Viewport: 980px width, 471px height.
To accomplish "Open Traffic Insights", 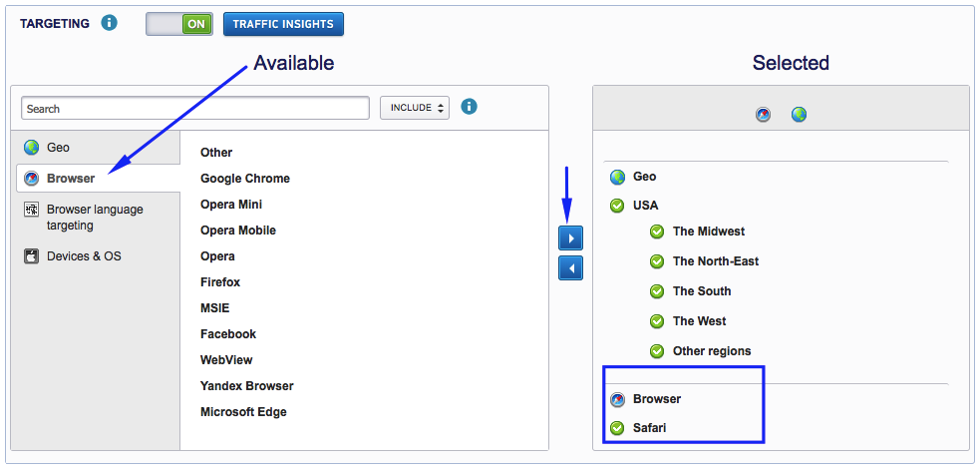I will coord(284,24).
